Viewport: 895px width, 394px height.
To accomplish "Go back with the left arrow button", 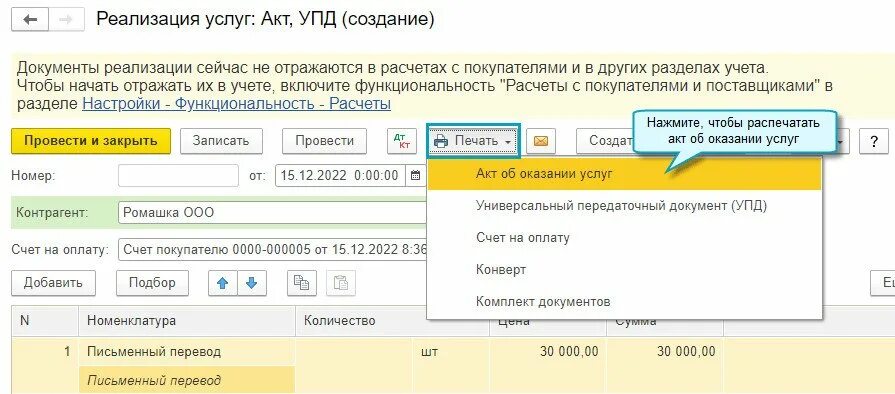I will pos(30,20).
